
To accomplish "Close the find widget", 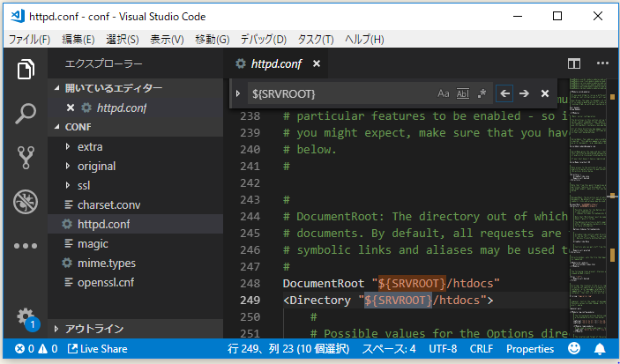I will pos(545,93).
